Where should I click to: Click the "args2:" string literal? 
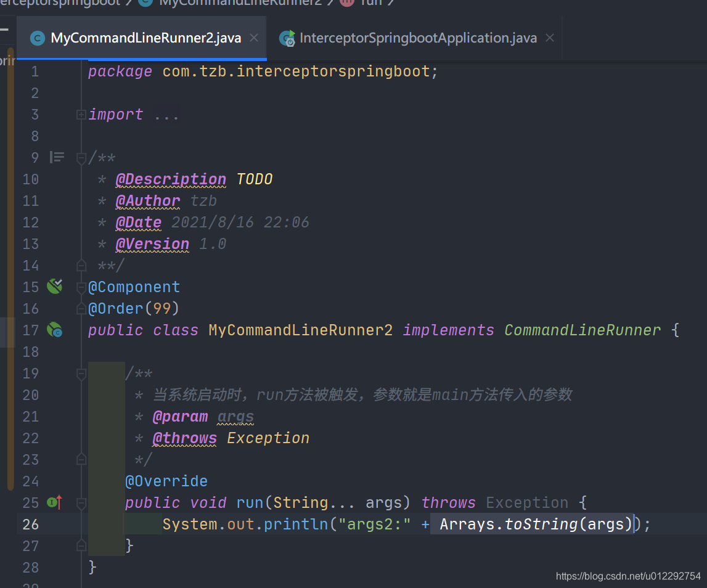coord(374,525)
